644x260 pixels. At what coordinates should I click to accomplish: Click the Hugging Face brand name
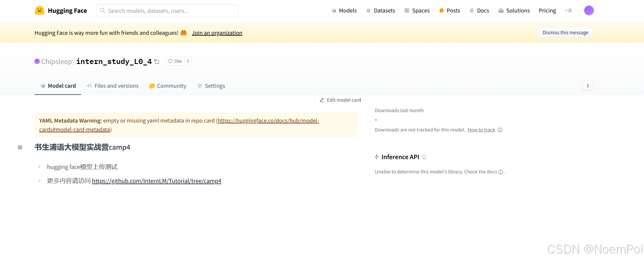click(x=67, y=11)
